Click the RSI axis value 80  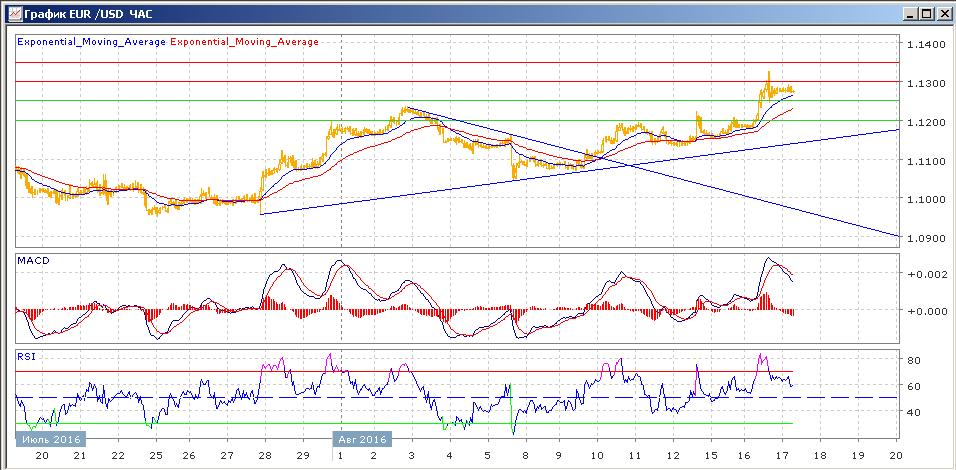click(x=913, y=360)
